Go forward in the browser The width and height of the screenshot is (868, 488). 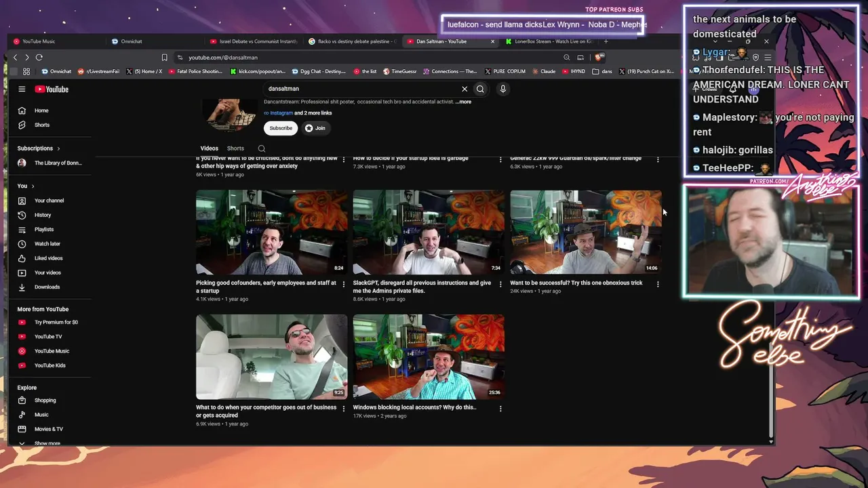click(26, 58)
